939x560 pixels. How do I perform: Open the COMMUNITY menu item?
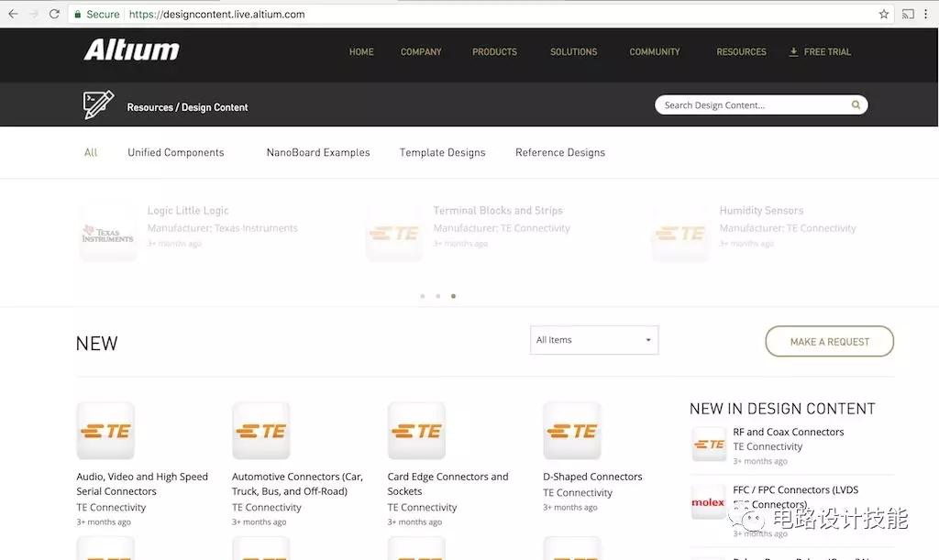(655, 52)
